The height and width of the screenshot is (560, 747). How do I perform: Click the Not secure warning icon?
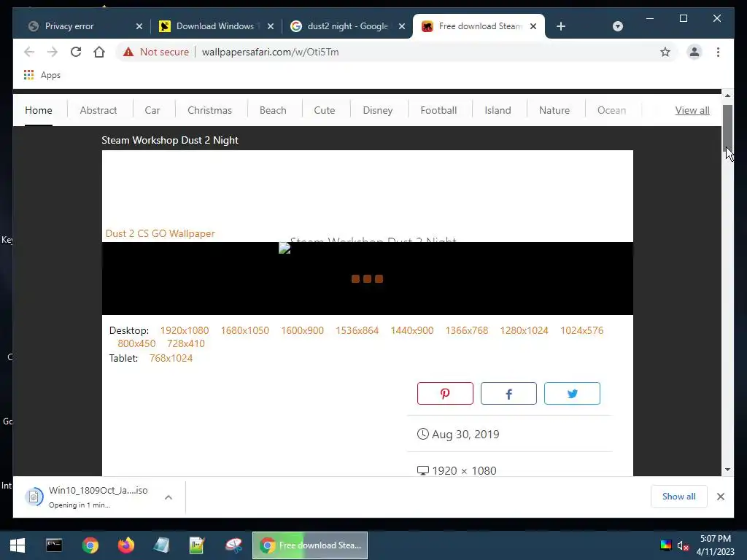click(128, 52)
